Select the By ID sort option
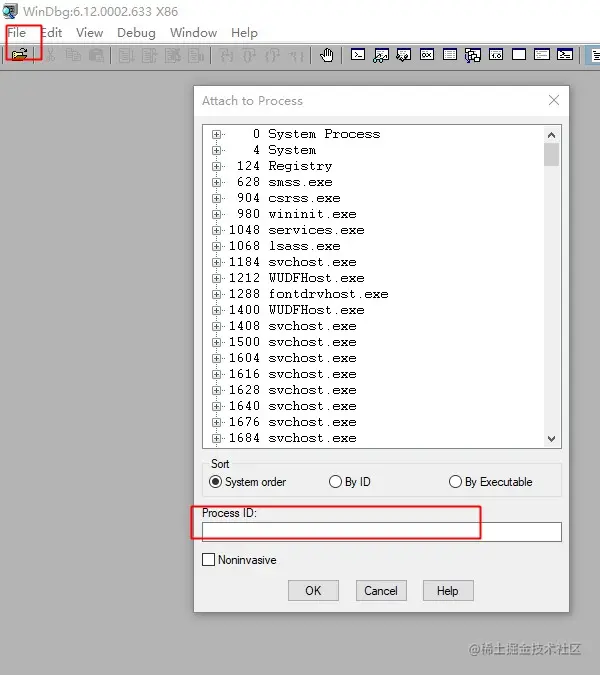The image size is (600, 675). [x=349, y=482]
